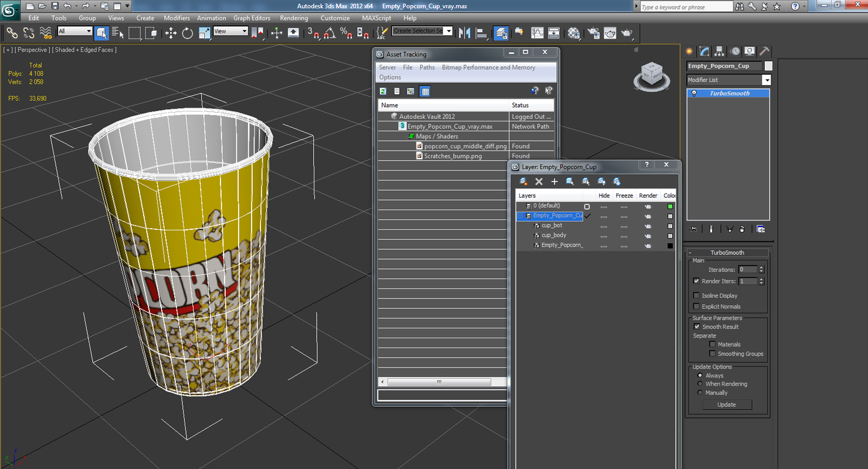Toggle the 3D Snaps tool
868x469 pixels.
pos(313,33)
